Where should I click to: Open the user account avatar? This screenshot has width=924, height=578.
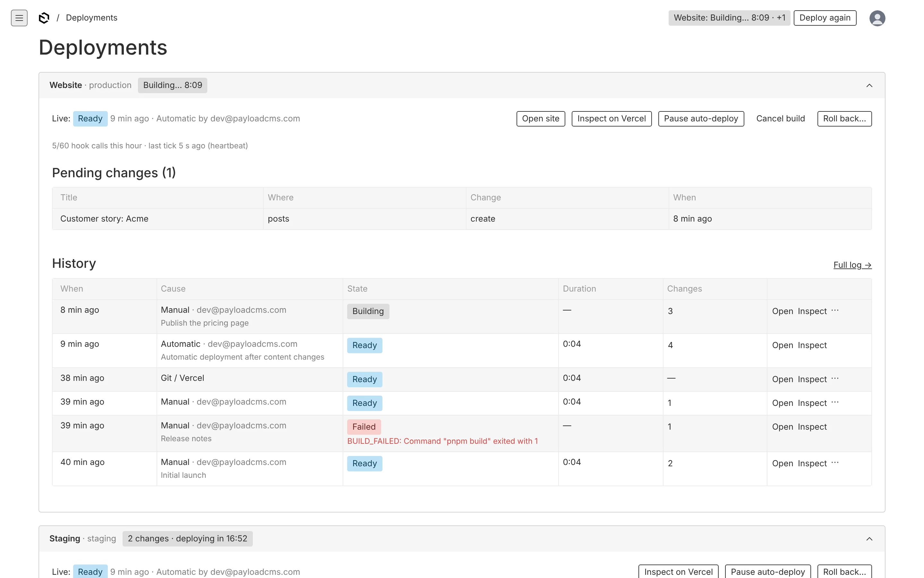877,18
